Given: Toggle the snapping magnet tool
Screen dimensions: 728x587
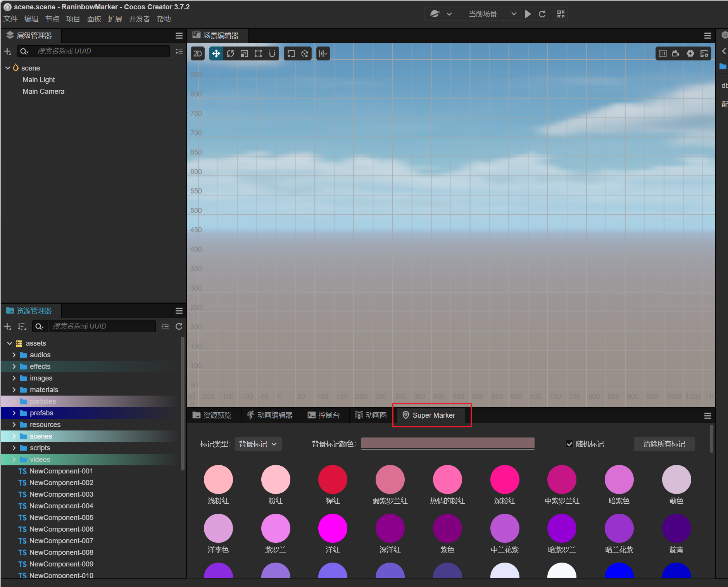Looking at the screenshot, I should 272,53.
